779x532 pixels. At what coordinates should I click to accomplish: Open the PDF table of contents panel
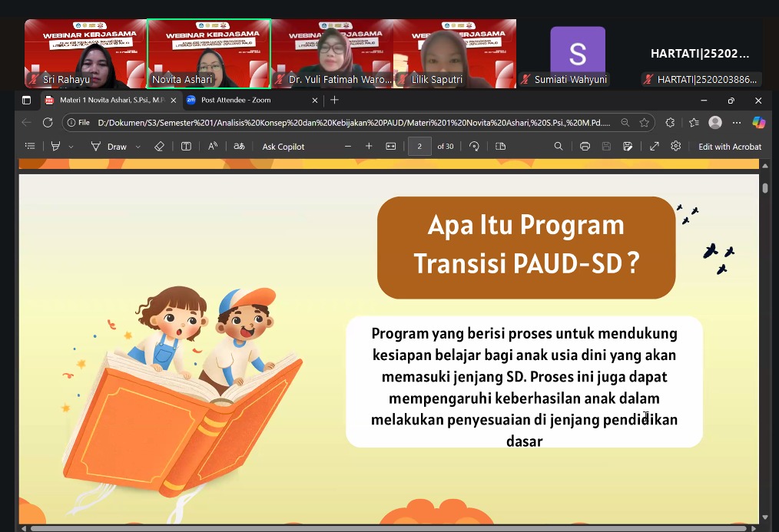(30, 147)
